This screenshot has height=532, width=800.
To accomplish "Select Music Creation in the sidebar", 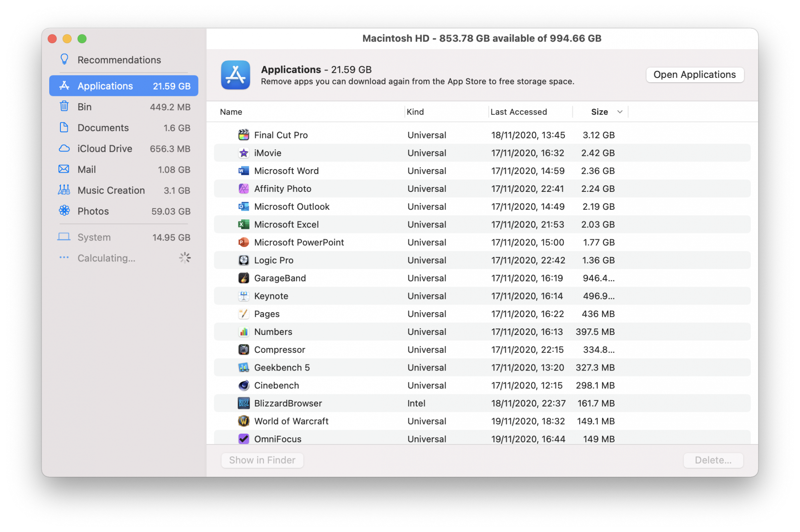I will click(x=111, y=191).
